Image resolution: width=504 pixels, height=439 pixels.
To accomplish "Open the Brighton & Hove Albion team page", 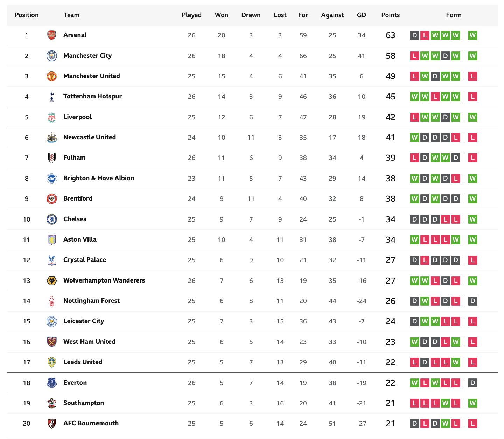I will click(99, 178).
